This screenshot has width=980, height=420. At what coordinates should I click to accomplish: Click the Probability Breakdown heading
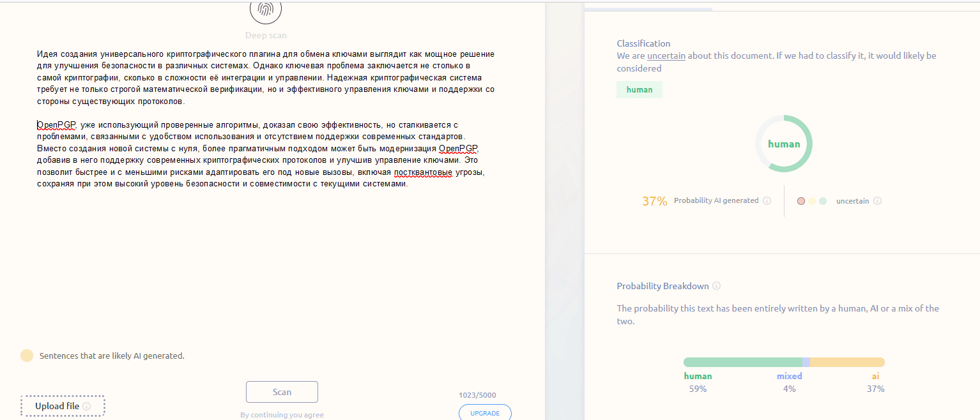[662, 286]
